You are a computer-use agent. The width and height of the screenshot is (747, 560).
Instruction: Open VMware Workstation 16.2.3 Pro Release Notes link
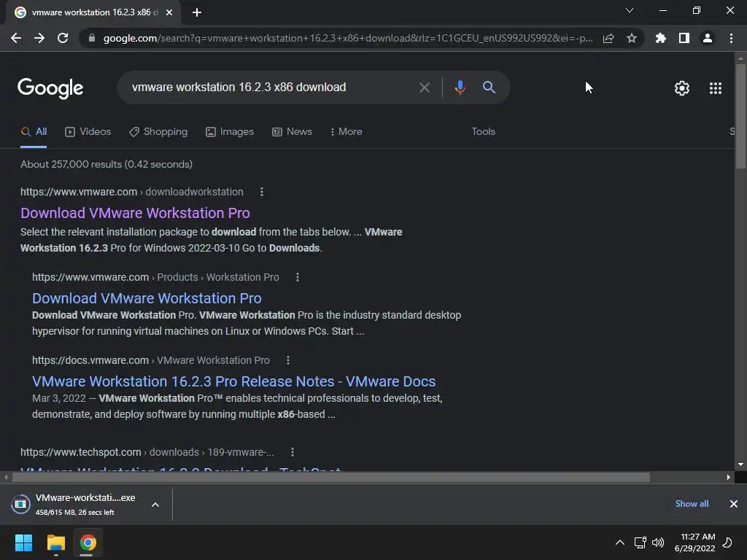(x=234, y=381)
